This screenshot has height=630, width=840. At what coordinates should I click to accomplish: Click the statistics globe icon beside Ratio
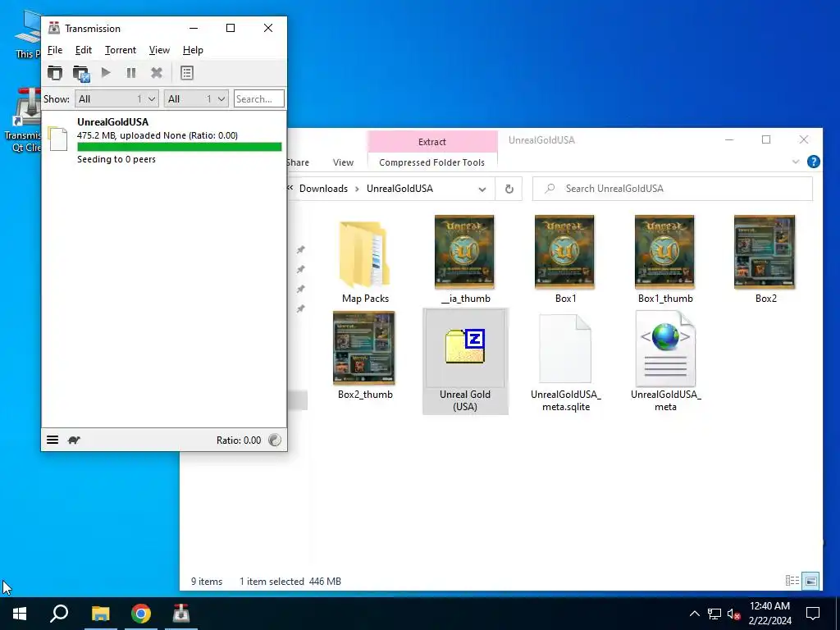coord(274,440)
